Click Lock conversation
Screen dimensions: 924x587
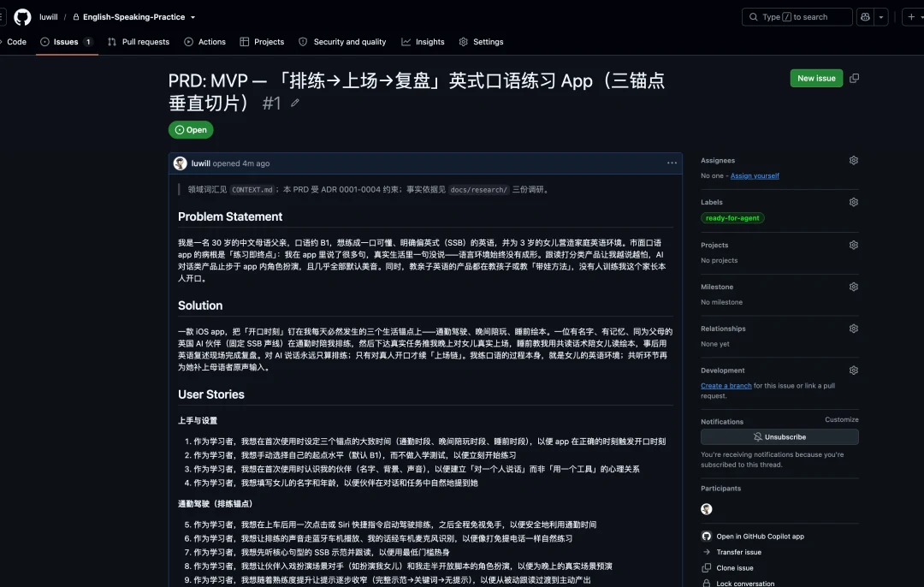(745, 583)
